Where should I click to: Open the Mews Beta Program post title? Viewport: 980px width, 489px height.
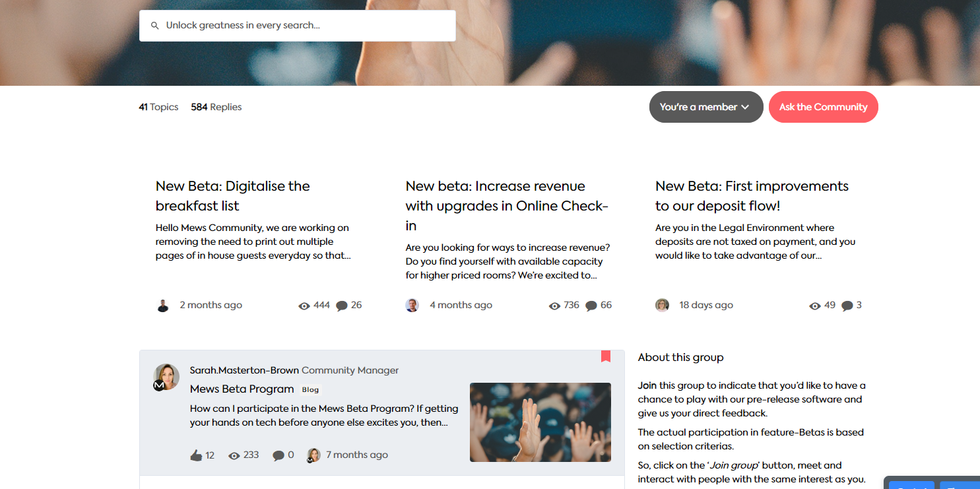tap(242, 389)
